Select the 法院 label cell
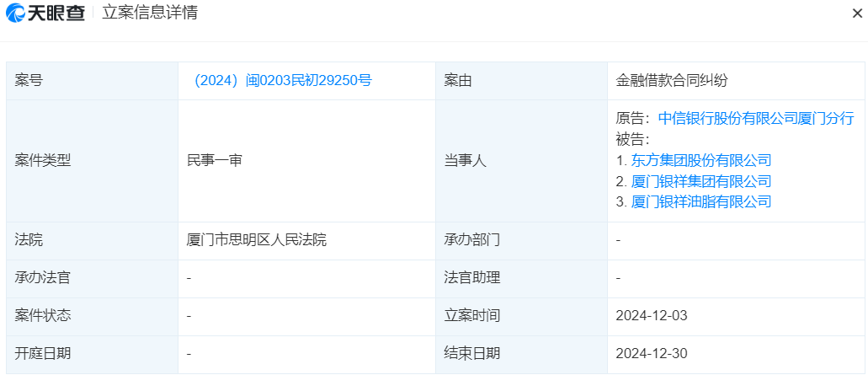Image resolution: width=868 pixels, height=375 pixels. pos(92,241)
